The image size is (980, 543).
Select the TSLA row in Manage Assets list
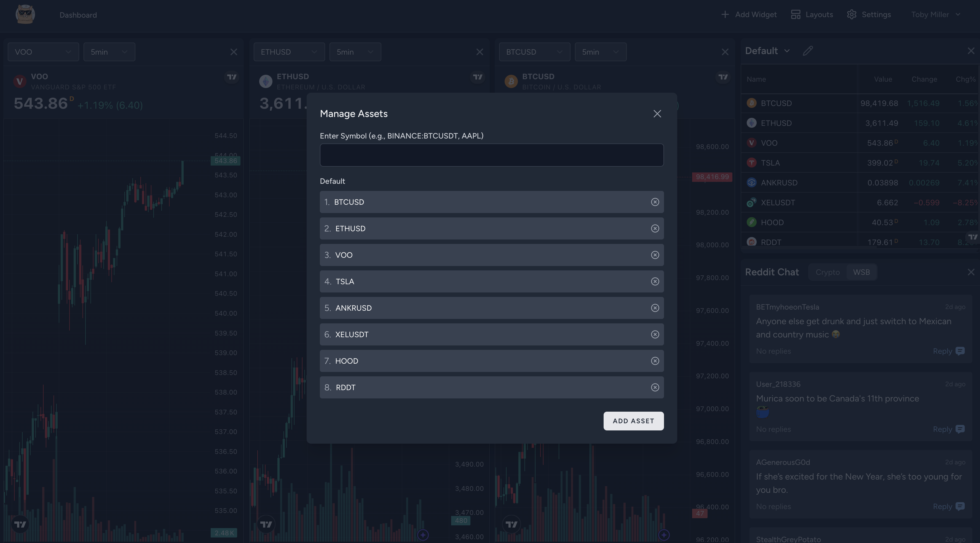coord(492,281)
